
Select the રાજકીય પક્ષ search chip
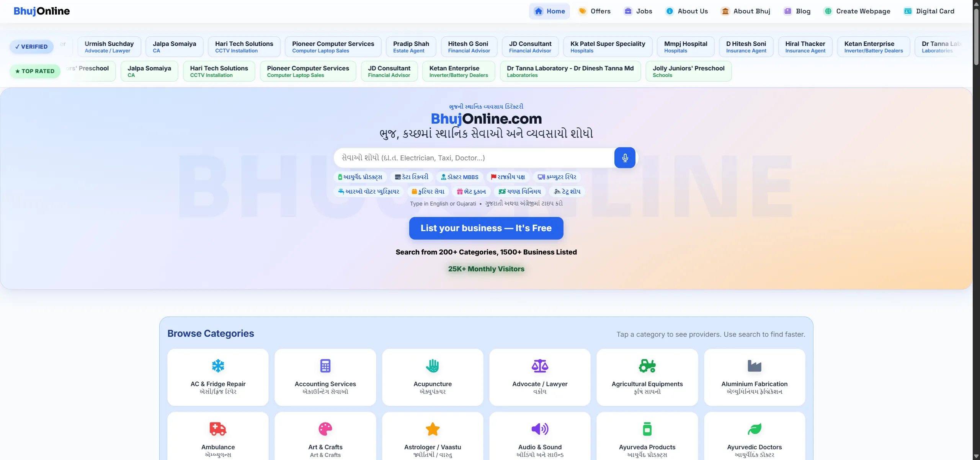[508, 177]
